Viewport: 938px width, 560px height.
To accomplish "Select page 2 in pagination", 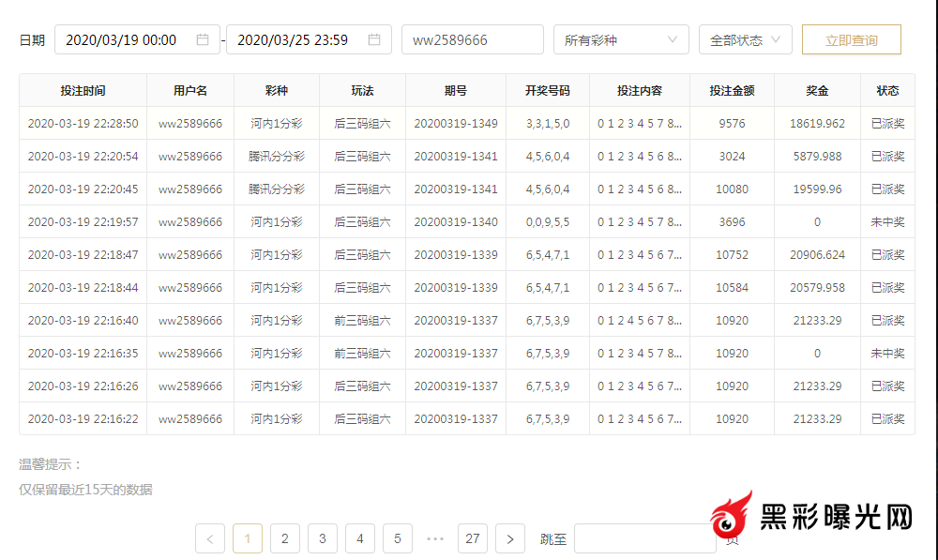I will (x=284, y=538).
